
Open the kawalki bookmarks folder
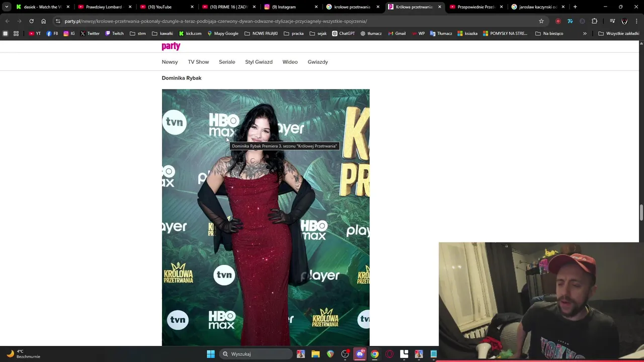[162, 34]
